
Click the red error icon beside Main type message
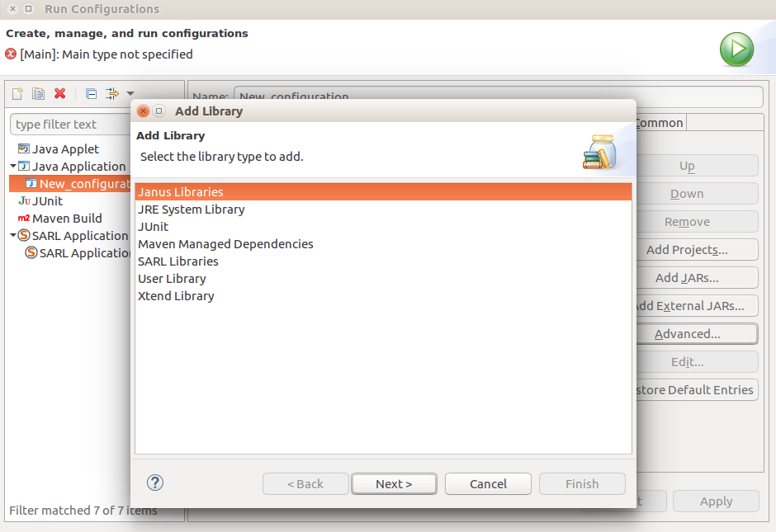point(11,54)
